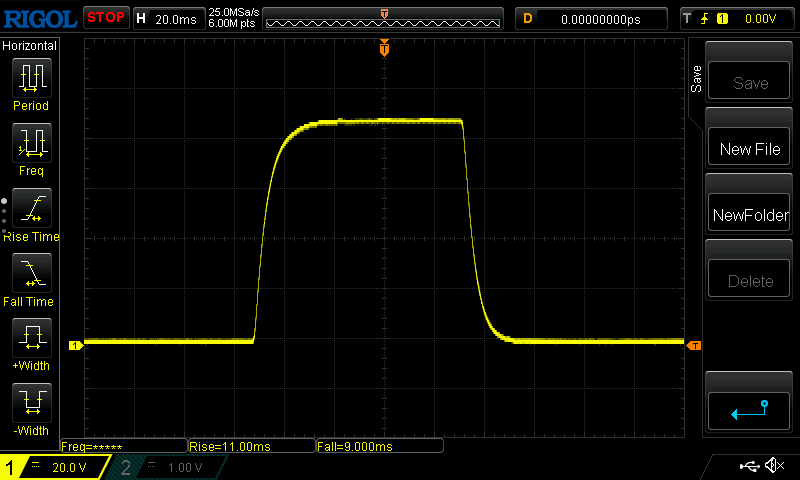Select the +Width measurement icon
Image resolution: width=800 pixels, height=480 pixels.
click(x=32, y=337)
